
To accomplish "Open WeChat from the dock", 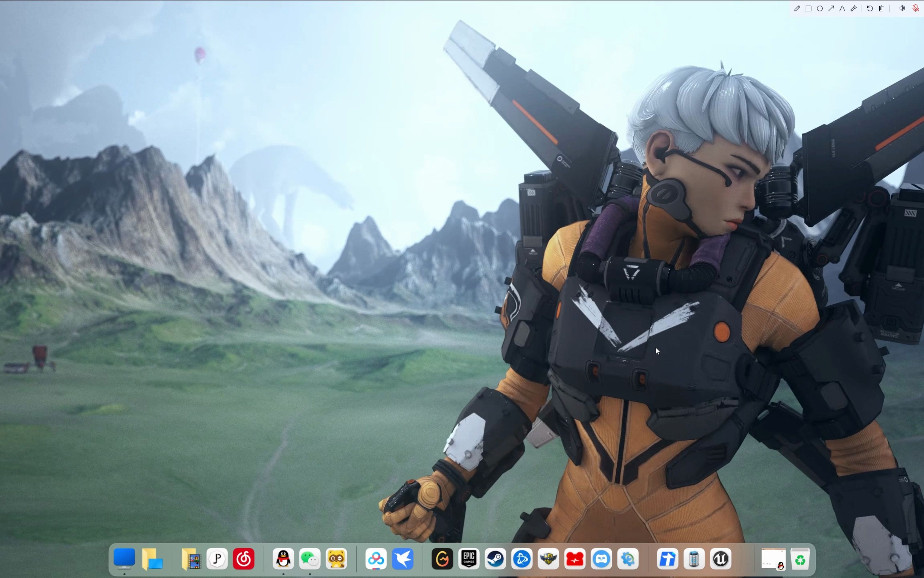I will coord(310,559).
